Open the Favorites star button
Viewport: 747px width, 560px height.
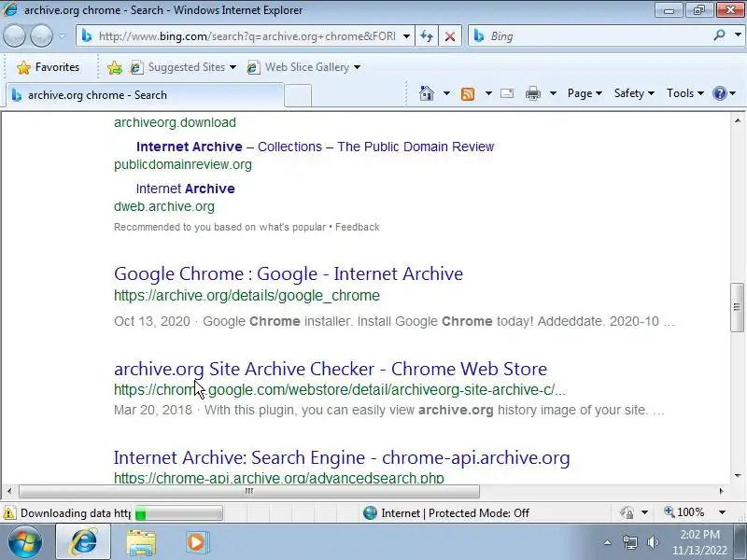(48, 67)
